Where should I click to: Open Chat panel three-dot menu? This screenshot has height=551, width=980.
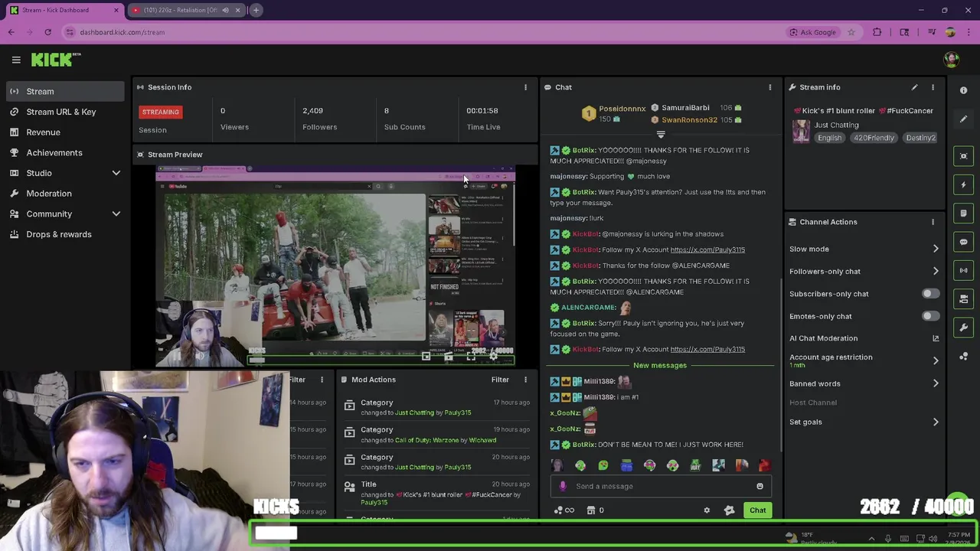click(769, 87)
